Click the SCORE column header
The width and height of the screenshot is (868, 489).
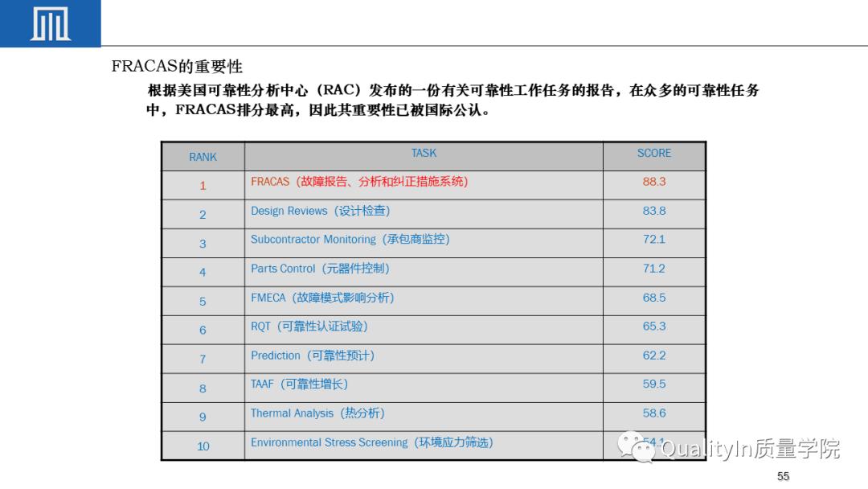click(x=653, y=153)
